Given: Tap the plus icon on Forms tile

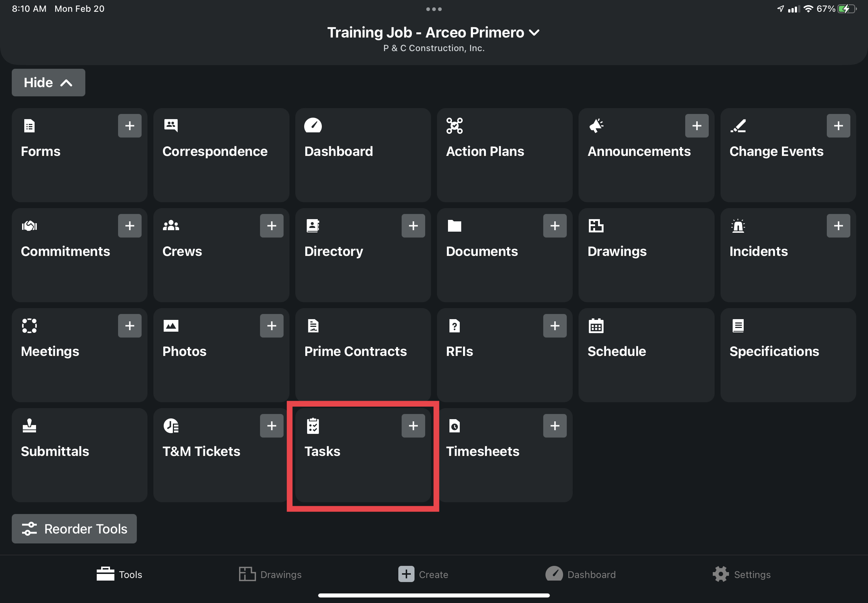Looking at the screenshot, I should 129,126.
